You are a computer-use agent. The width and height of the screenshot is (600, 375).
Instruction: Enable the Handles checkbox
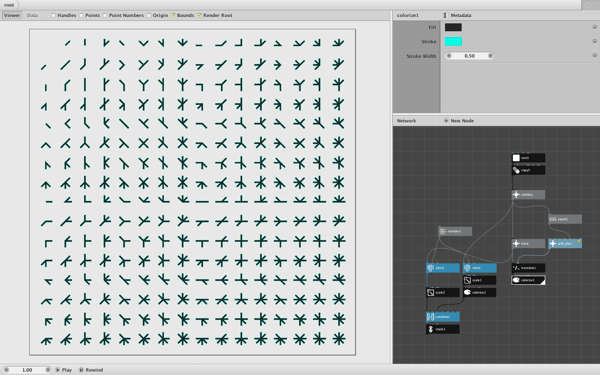coord(53,15)
